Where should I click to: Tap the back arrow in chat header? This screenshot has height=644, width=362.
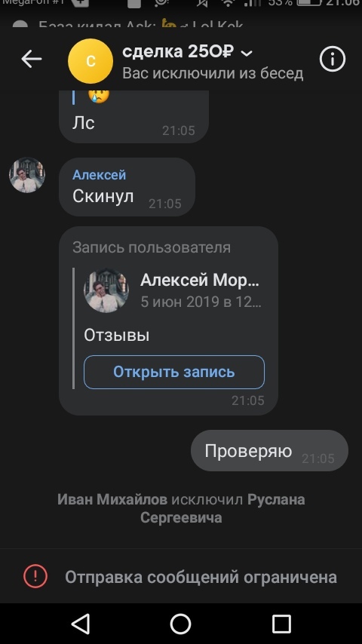pos(32,60)
